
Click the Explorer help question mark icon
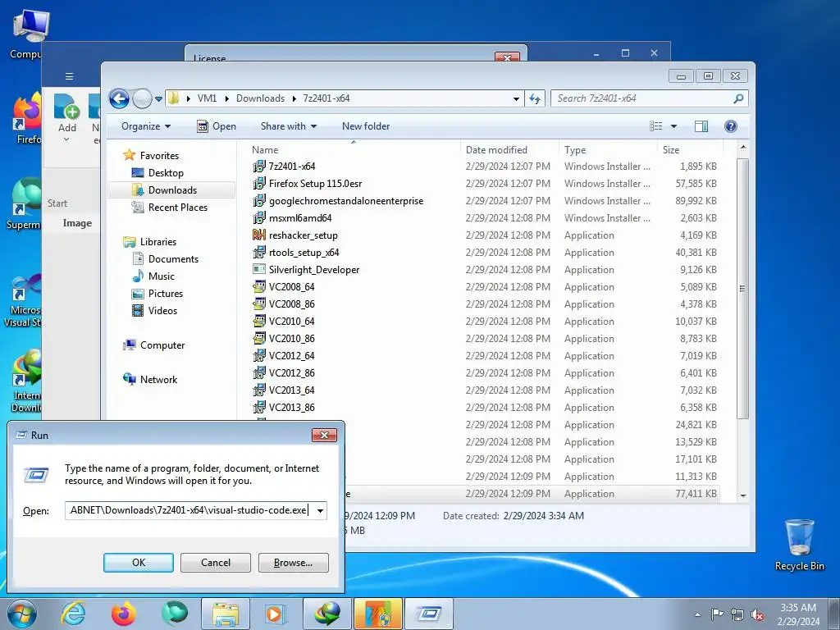pos(731,126)
